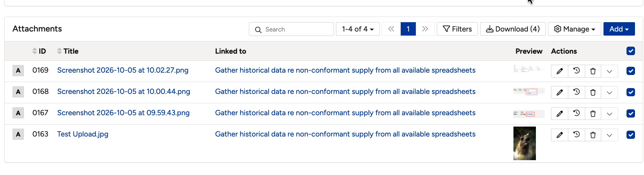Expand more actions for attachment 0169
Image resolution: width=644 pixels, height=175 pixels.
[609, 71]
